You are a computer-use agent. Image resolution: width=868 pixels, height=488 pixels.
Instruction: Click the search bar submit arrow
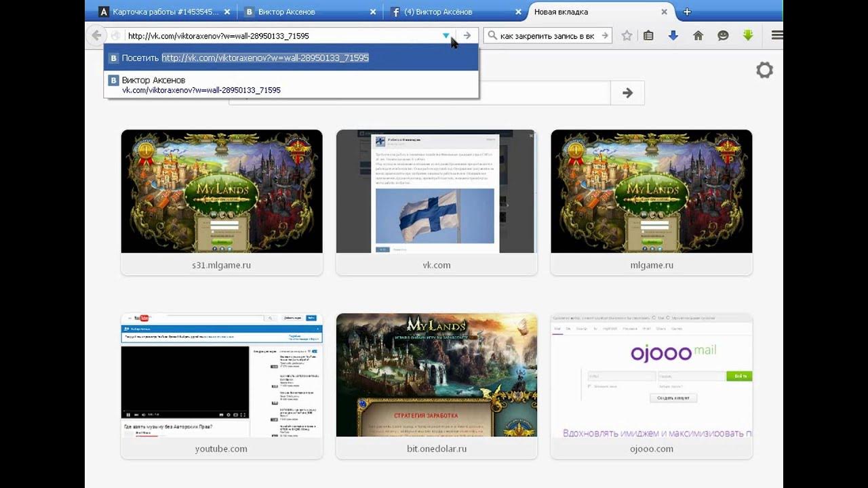605,36
